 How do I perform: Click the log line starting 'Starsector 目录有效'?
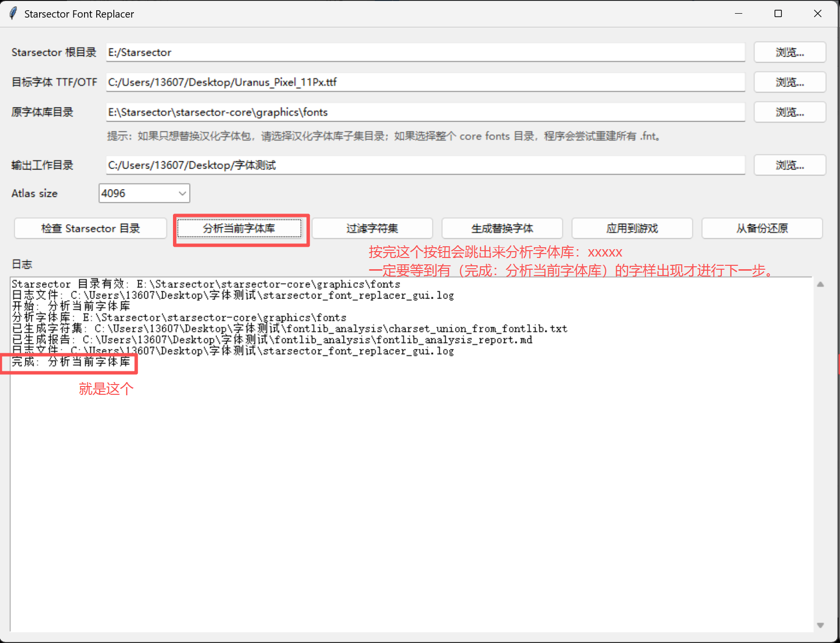[206, 284]
